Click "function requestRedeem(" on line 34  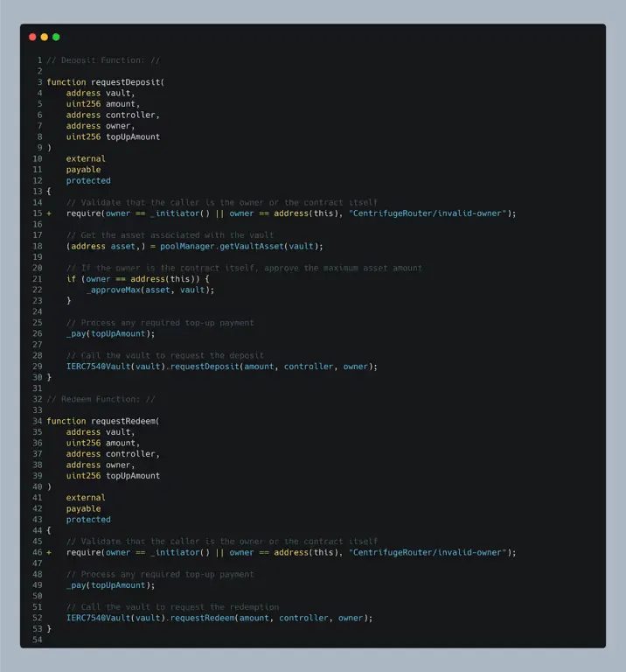point(103,421)
